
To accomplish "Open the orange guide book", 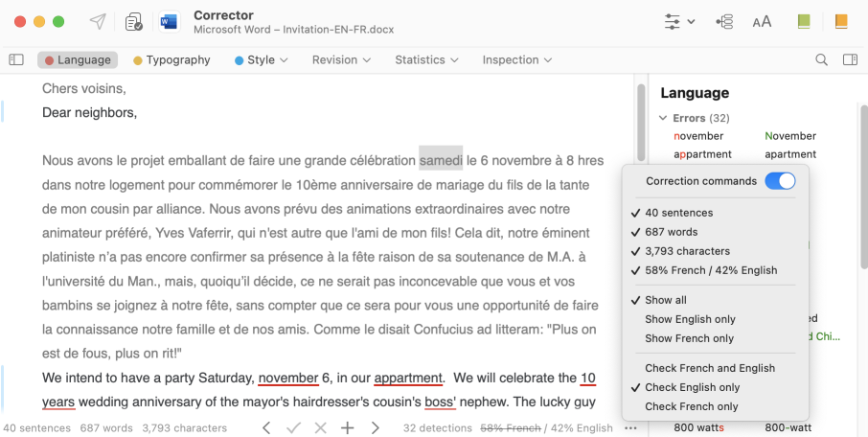I will tap(841, 22).
